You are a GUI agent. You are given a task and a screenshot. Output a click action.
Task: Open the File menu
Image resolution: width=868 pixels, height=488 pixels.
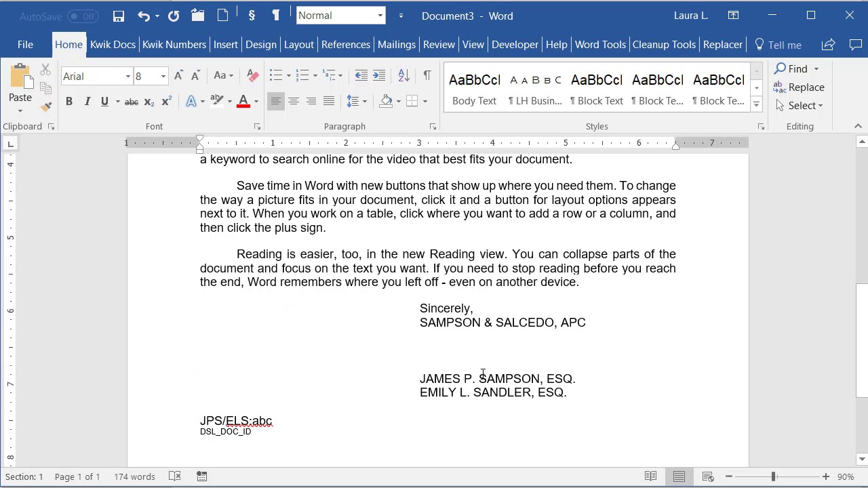tap(25, 45)
